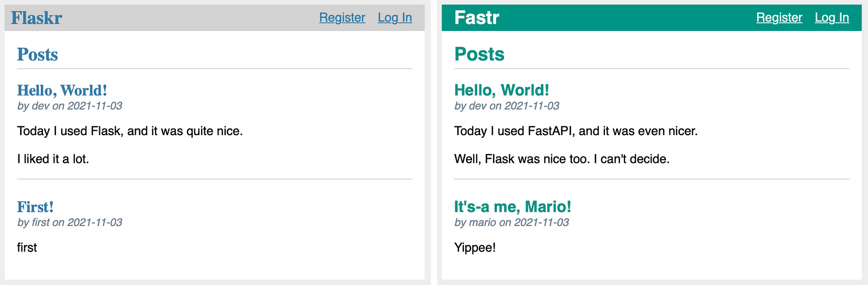This screenshot has height=285, width=868.
Task: Click the Flaskr site title
Action: 36,18
